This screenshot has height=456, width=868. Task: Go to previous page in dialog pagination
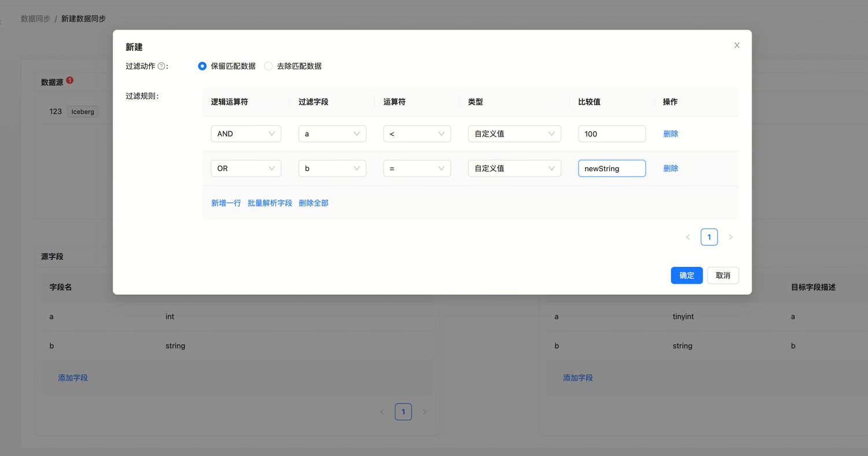pos(688,237)
